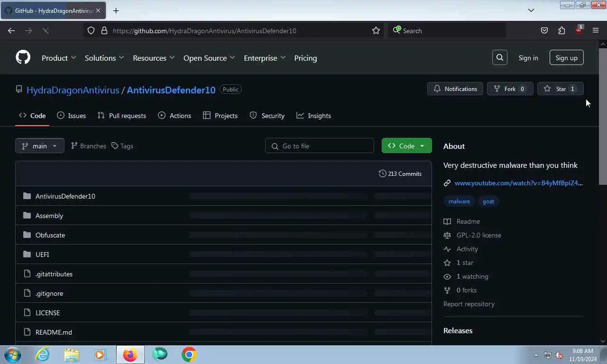
Task: Open the LICENSE file
Action: tap(48, 313)
